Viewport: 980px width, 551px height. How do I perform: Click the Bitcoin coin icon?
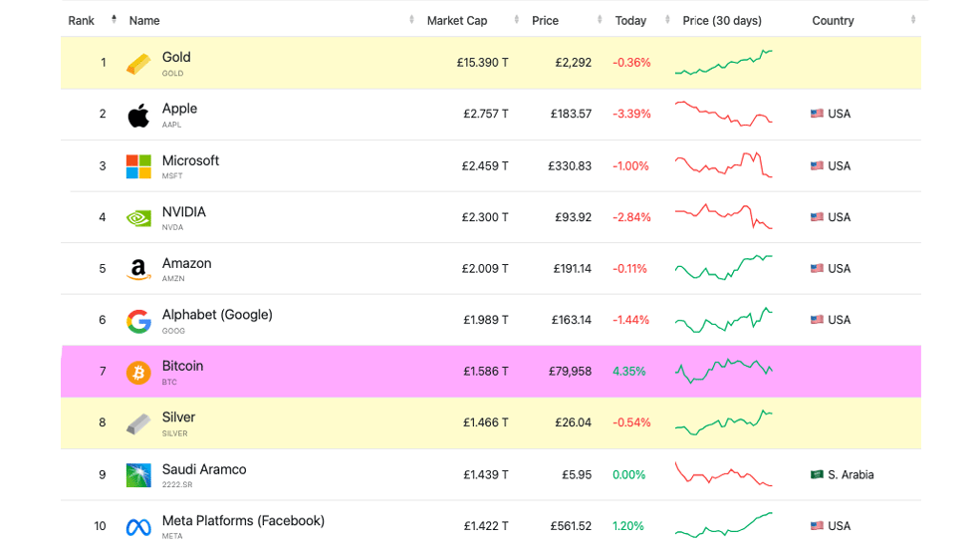point(138,372)
